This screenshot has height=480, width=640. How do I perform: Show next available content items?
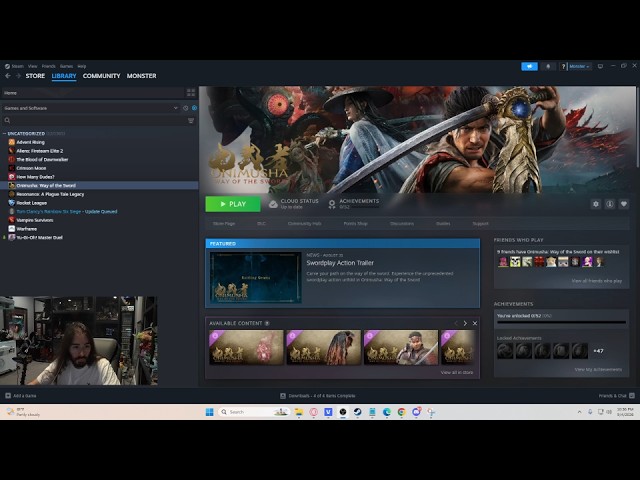point(465,323)
